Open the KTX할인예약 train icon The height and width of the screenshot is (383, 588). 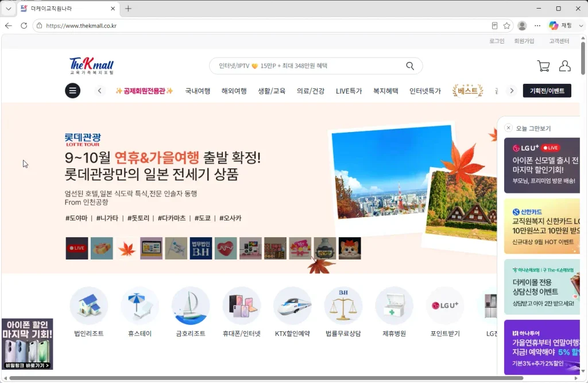tap(292, 305)
